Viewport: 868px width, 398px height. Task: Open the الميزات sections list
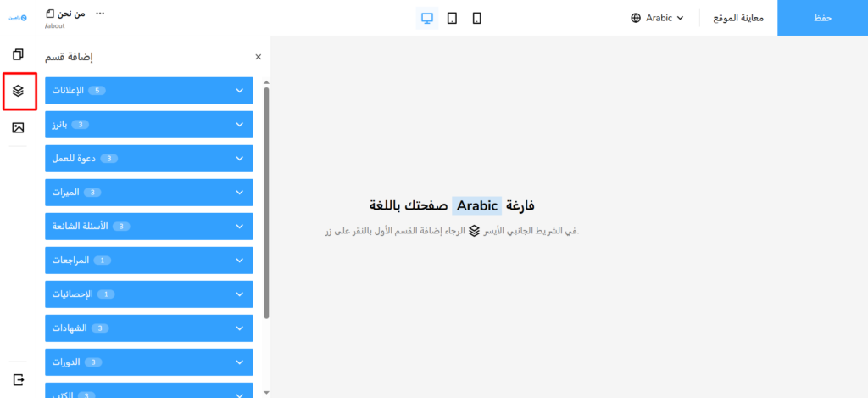[149, 193]
